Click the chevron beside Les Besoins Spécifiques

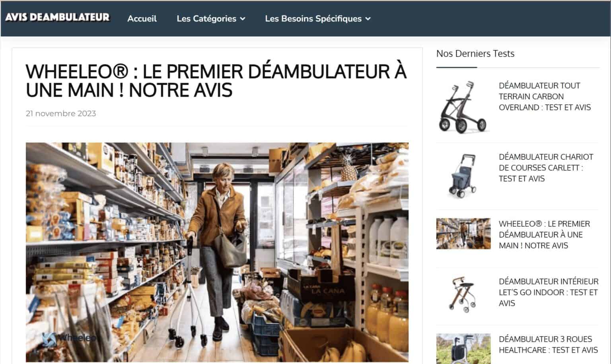click(368, 19)
